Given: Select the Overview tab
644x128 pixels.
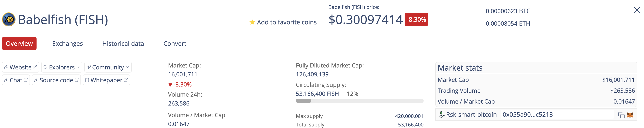Looking at the screenshot, I should (19, 43).
